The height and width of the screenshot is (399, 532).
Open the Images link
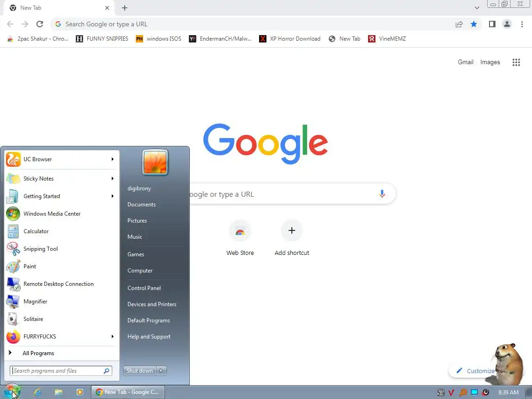pos(490,62)
